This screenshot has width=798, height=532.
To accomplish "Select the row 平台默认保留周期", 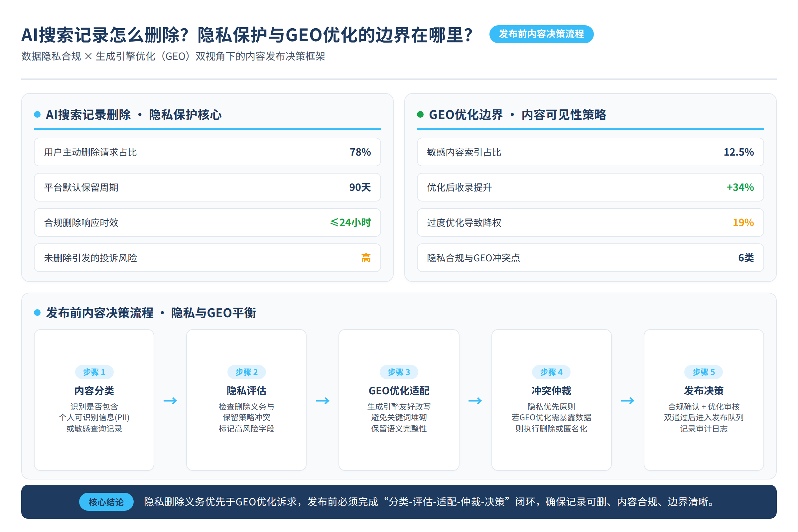I will pos(207,187).
